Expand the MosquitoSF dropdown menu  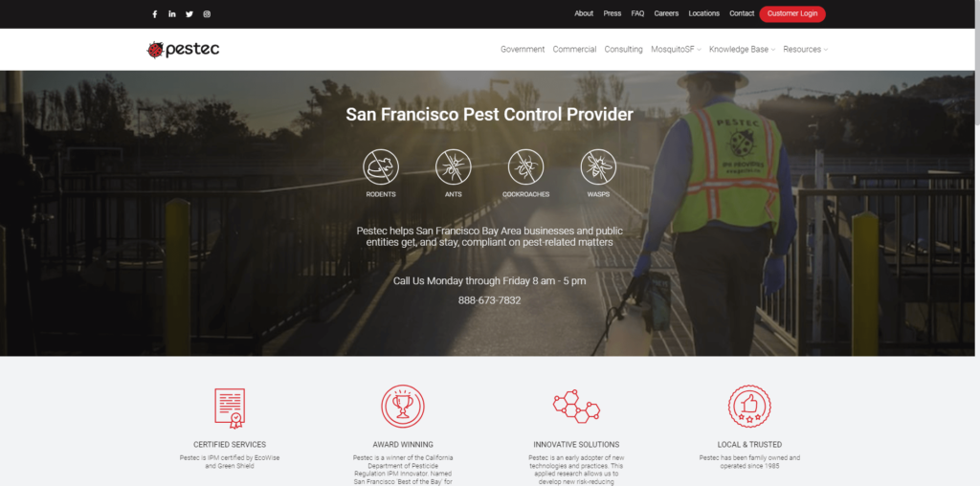tap(676, 50)
